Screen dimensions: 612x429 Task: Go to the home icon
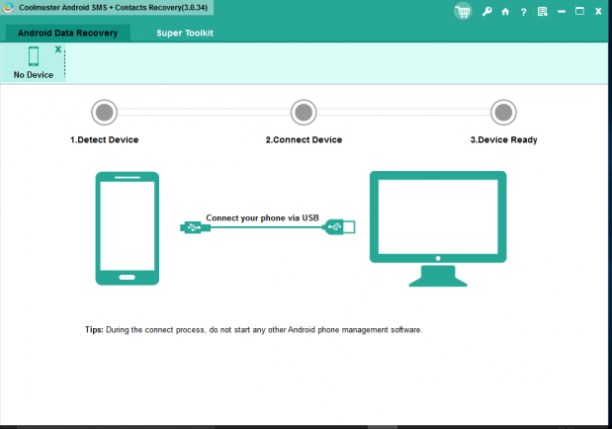pos(505,12)
